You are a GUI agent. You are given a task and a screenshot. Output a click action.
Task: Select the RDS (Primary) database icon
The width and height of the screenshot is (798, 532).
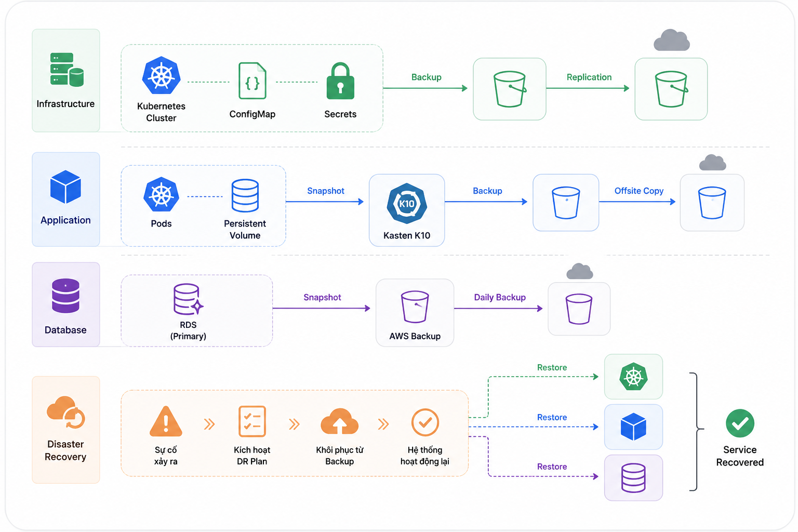click(x=188, y=299)
